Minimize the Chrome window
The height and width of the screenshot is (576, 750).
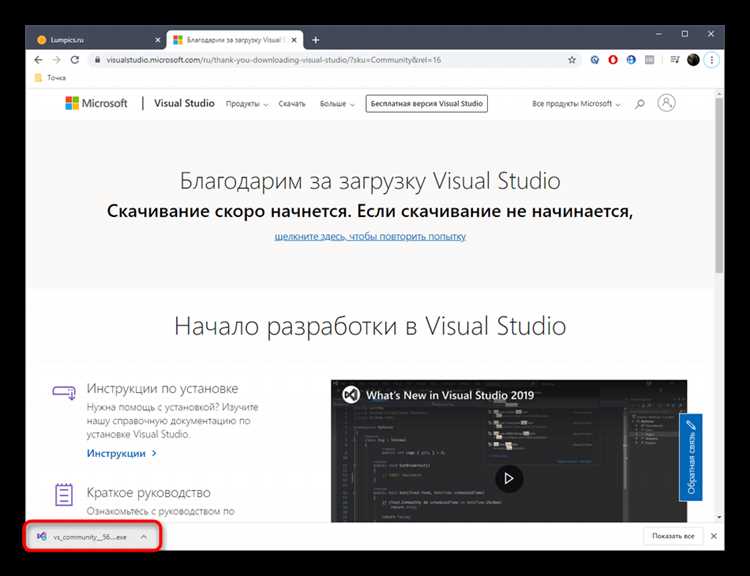point(659,34)
